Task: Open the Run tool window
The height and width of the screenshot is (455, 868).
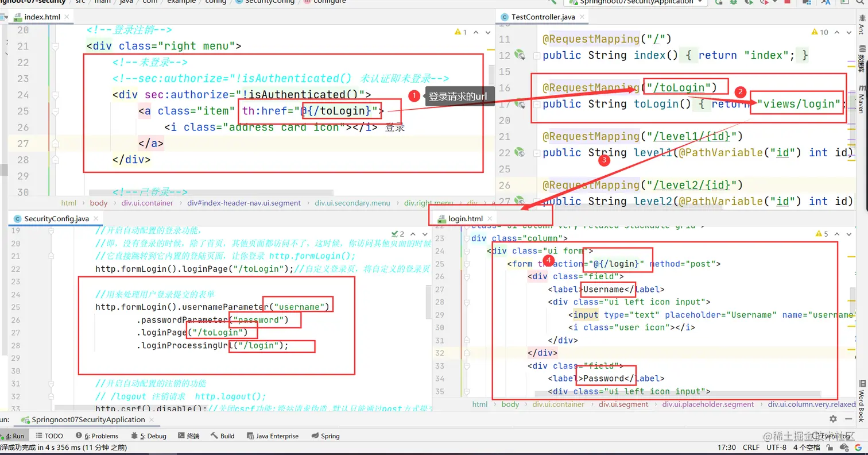Action: (15, 436)
